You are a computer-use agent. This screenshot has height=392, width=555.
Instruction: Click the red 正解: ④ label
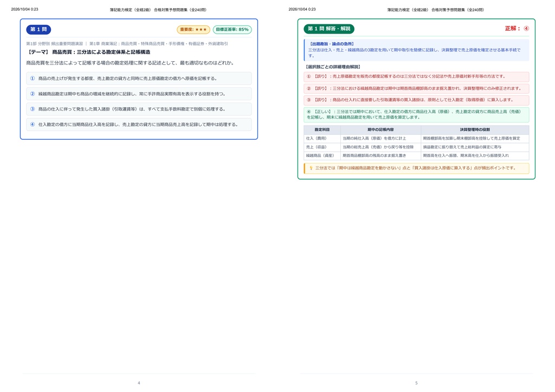tap(517, 29)
